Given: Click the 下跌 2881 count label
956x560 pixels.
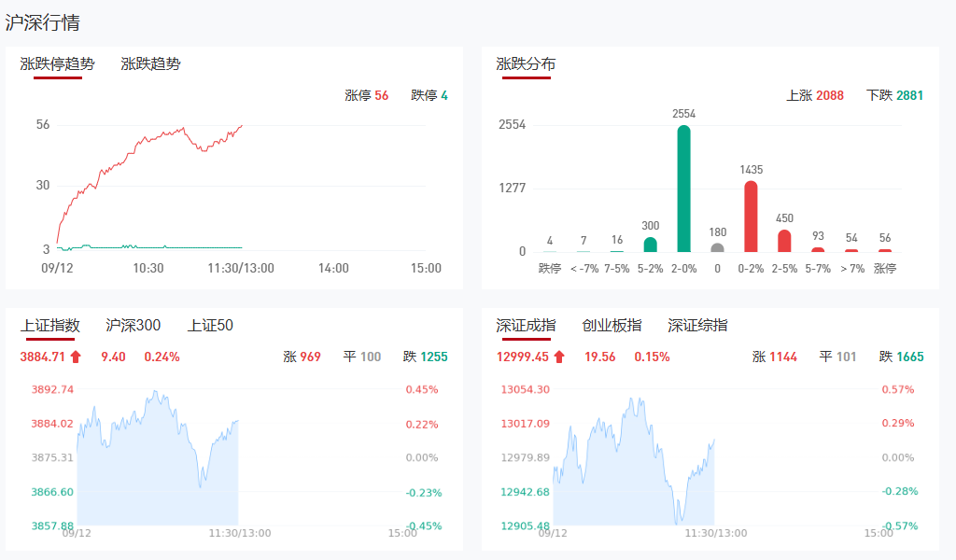Looking at the screenshot, I should (894, 95).
